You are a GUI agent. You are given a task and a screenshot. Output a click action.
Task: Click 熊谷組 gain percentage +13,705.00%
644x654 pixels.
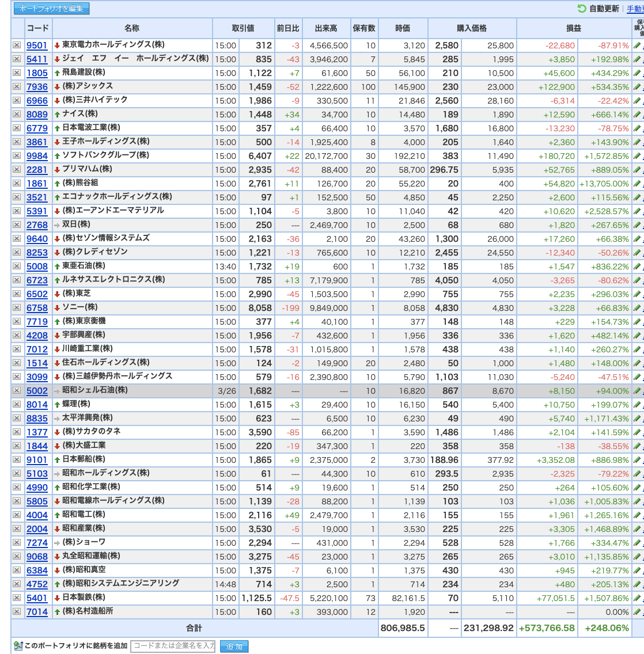604,184
